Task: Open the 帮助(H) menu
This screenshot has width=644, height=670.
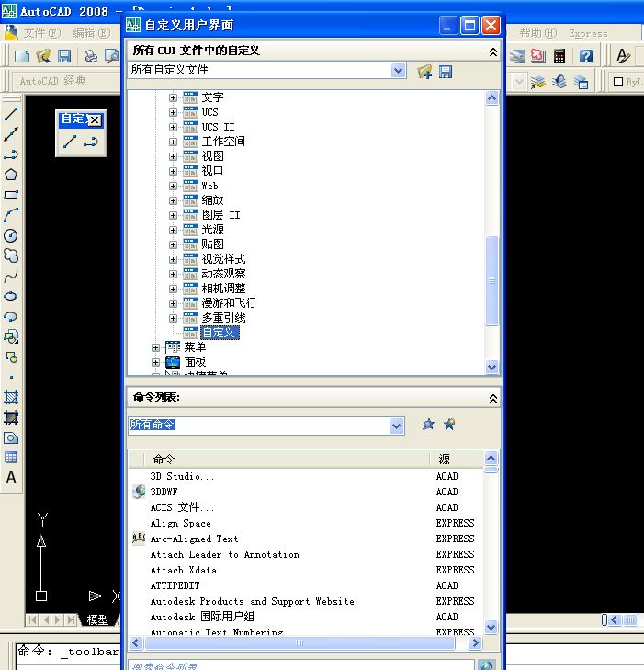Action: 538,33
